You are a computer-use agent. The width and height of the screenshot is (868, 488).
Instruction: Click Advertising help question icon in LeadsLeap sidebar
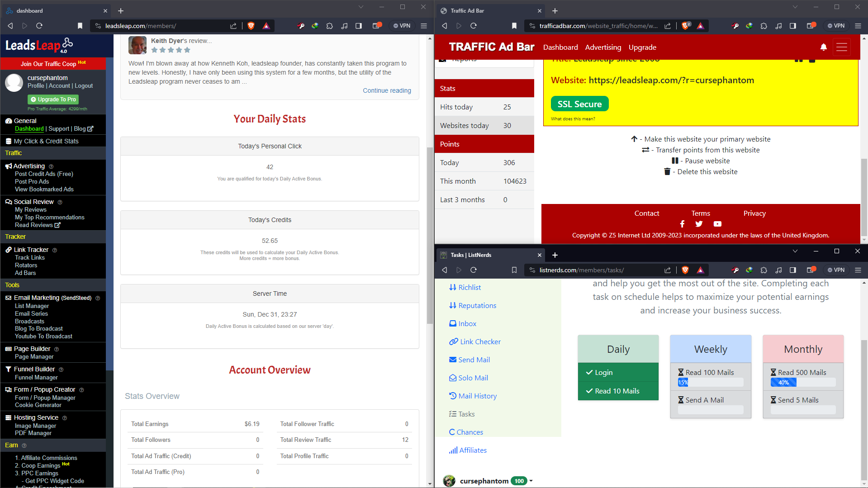[51, 166]
